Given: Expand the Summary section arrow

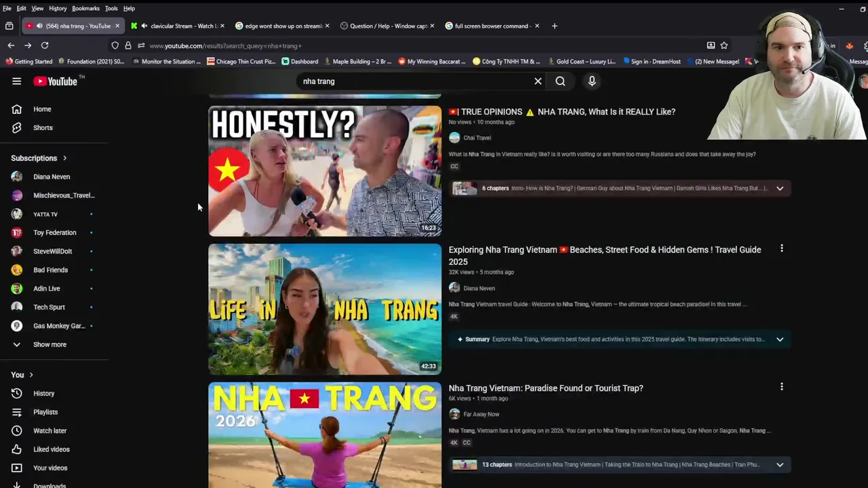Looking at the screenshot, I should click(x=780, y=340).
